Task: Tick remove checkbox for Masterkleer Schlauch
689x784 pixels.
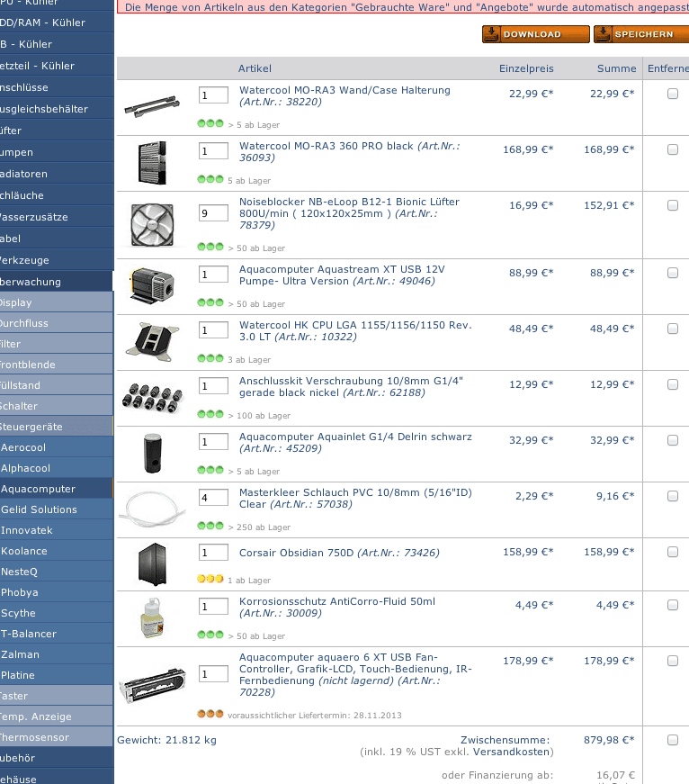Action: point(673,496)
